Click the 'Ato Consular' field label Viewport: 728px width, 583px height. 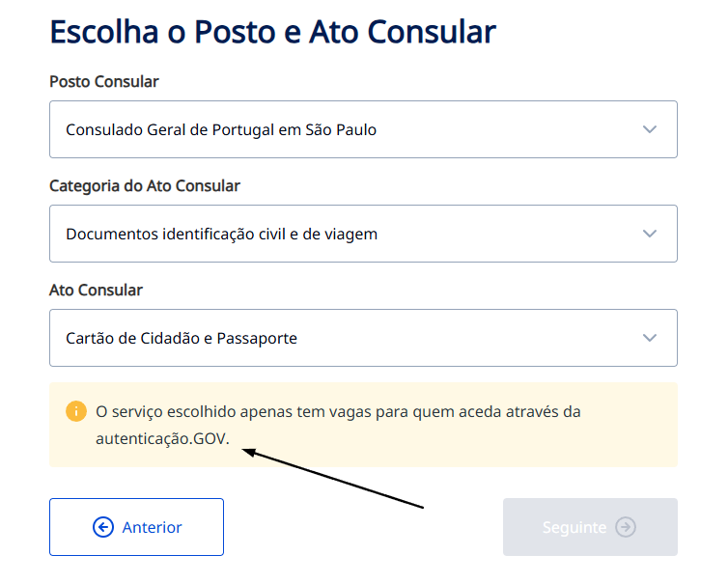click(x=96, y=290)
